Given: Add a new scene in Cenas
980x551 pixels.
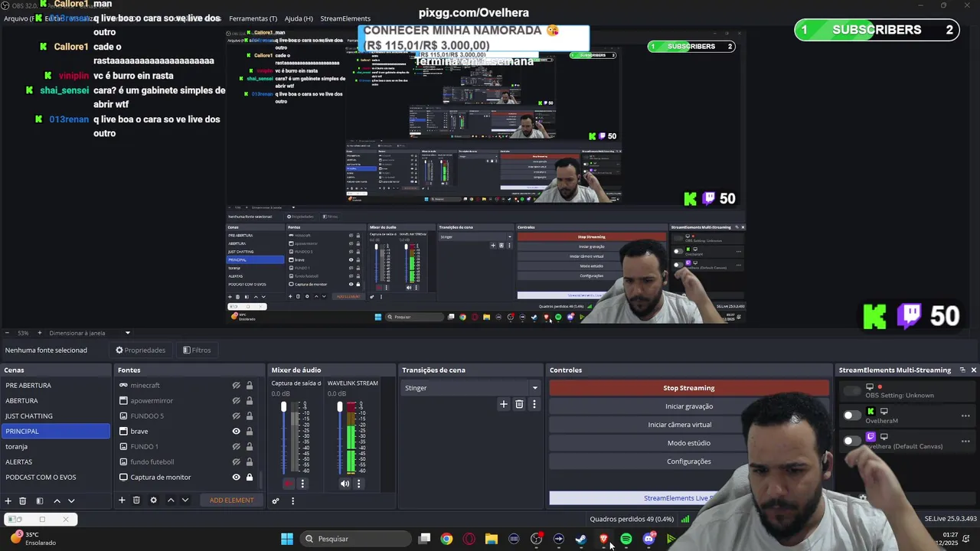Looking at the screenshot, I should click(x=8, y=500).
